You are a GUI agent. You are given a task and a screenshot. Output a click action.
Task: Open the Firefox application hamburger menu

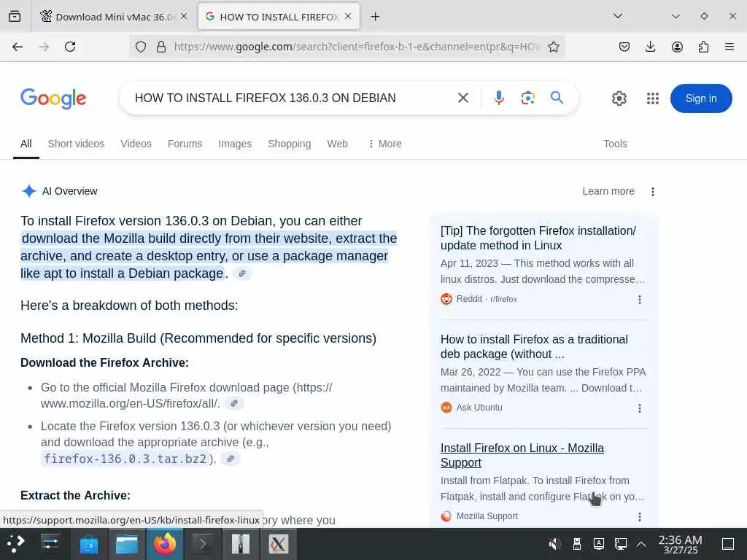click(729, 47)
